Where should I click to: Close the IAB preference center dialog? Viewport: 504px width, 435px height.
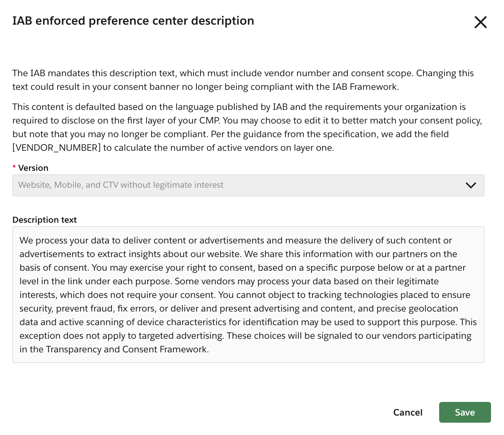tap(481, 22)
